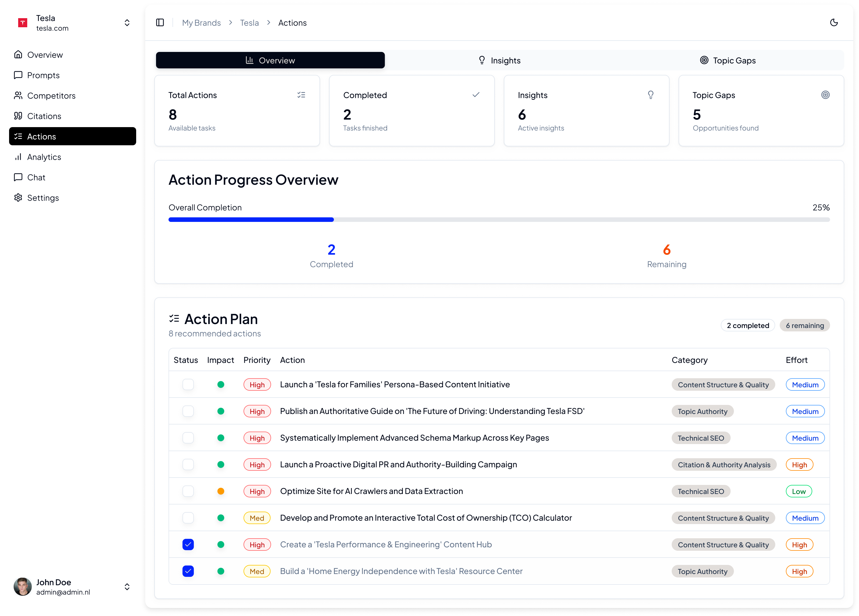The width and height of the screenshot is (859, 616).
Task: Click the Overall Completion progress bar
Action: tap(499, 220)
